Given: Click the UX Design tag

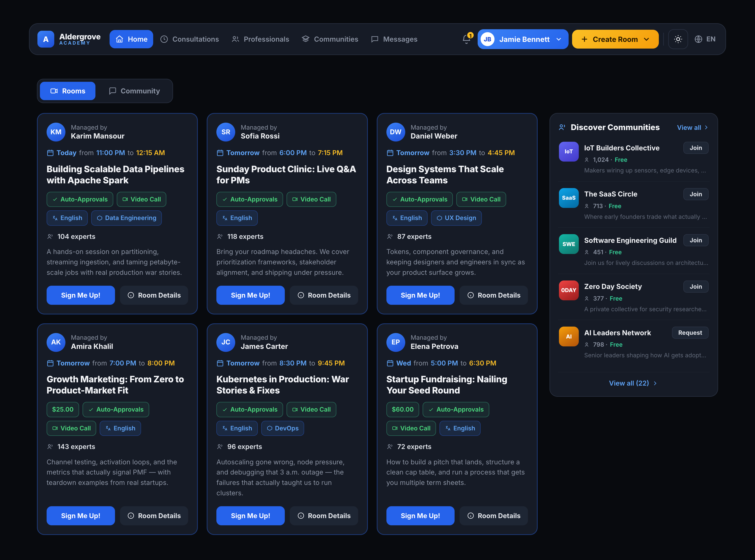Looking at the screenshot, I should (456, 218).
